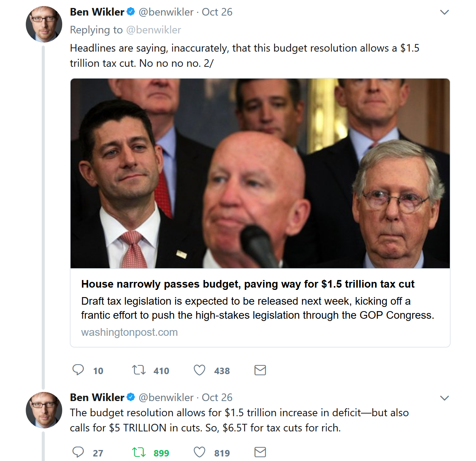Undo the green retweet showing 899
This screenshot has height=461, width=476.
click(x=139, y=452)
